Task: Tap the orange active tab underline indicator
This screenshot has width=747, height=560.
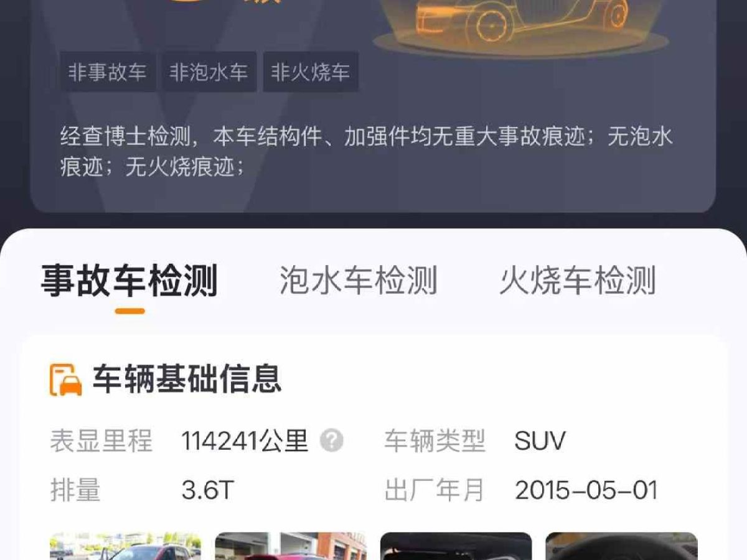Action: (x=129, y=310)
